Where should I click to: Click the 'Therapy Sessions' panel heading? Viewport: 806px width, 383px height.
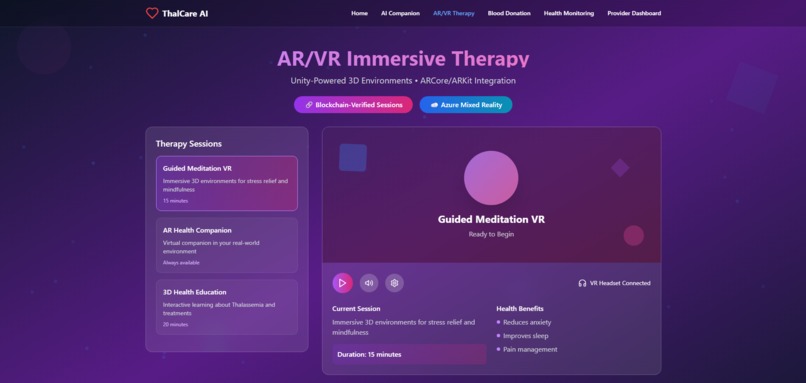[x=189, y=144]
